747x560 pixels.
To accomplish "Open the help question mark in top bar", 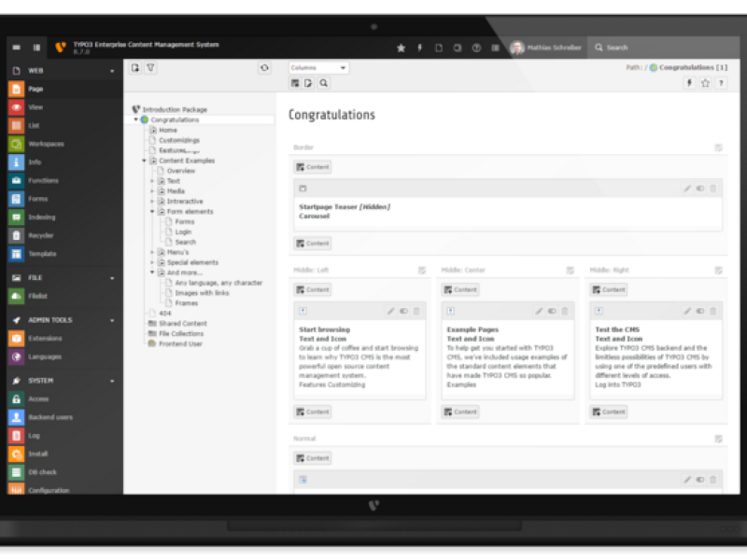I will point(476,48).
